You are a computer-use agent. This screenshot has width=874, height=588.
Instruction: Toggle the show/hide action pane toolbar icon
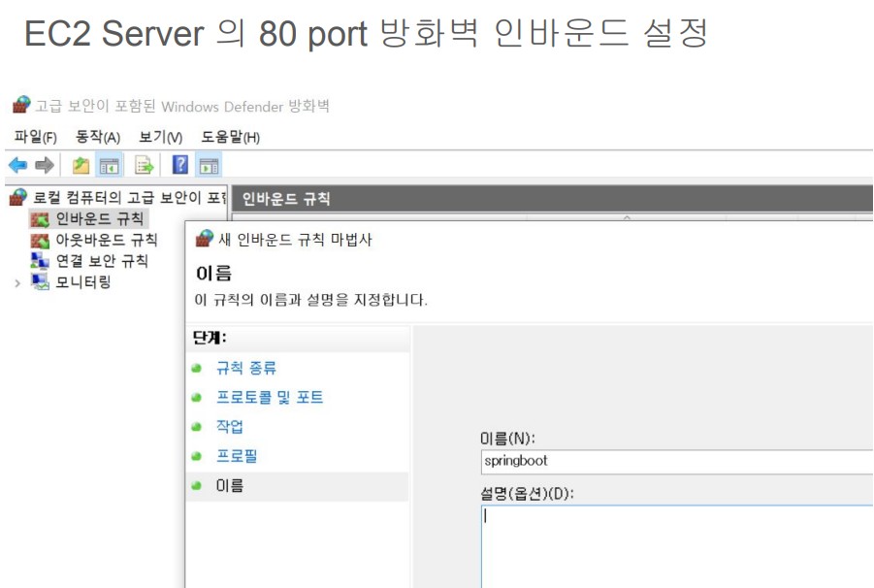pyautogui.click(x=209, y=166)
